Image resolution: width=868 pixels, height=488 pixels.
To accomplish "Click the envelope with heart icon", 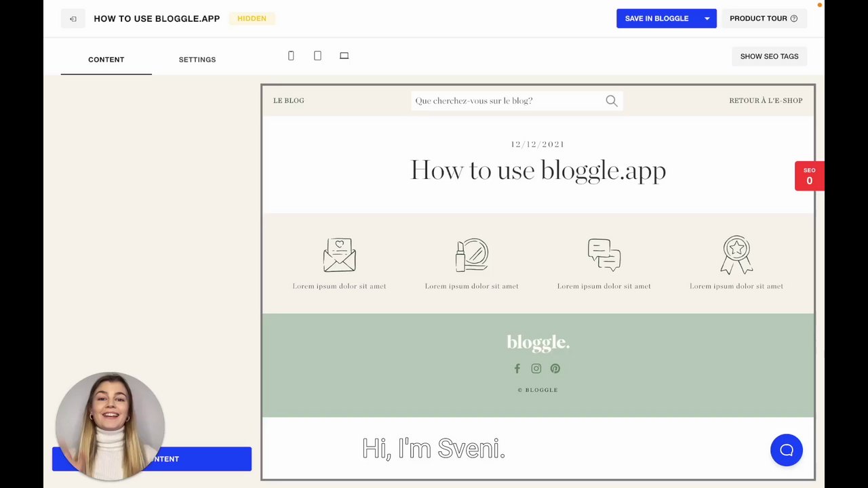I will (339, 255).
